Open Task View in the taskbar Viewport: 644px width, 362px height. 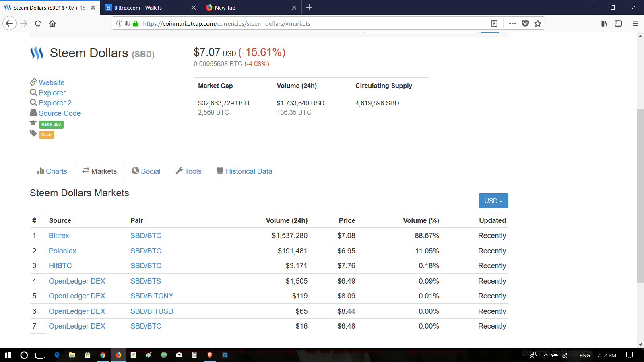tap(40, 355)
